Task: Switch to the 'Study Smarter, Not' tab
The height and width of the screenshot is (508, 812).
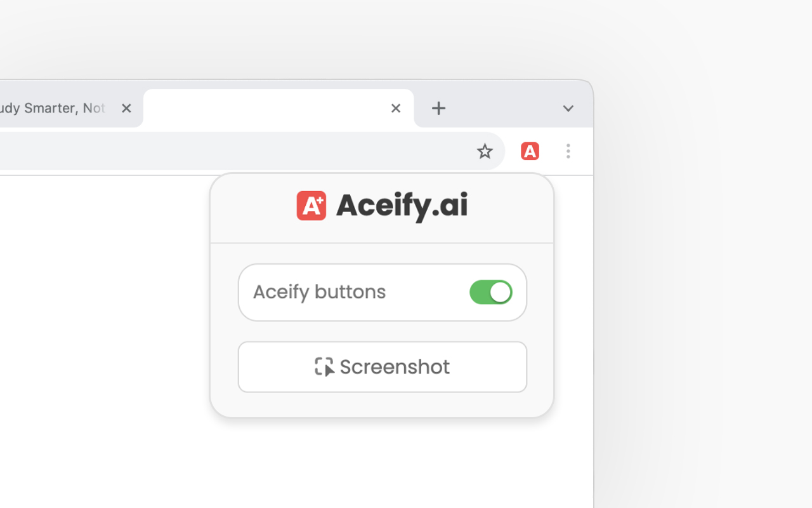Action: point(54,108)
